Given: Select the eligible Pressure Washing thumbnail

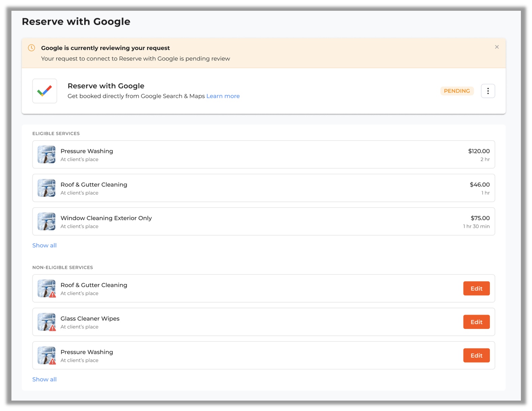Looking at the screenshot, I should [46, 154].
